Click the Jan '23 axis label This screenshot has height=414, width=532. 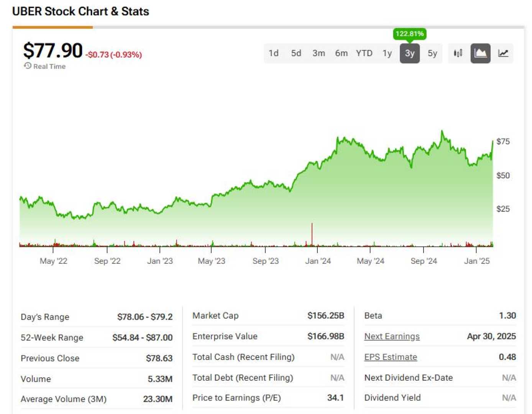(160, 261)
